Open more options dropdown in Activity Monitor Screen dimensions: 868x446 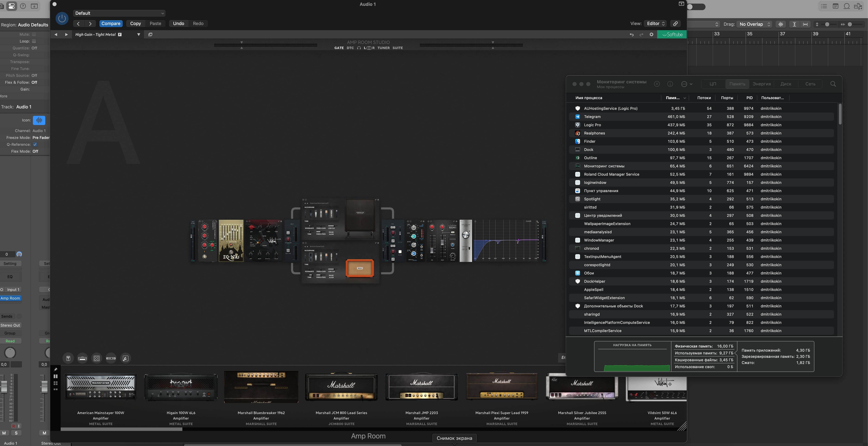pyautogui.click(x=687, y=84)
